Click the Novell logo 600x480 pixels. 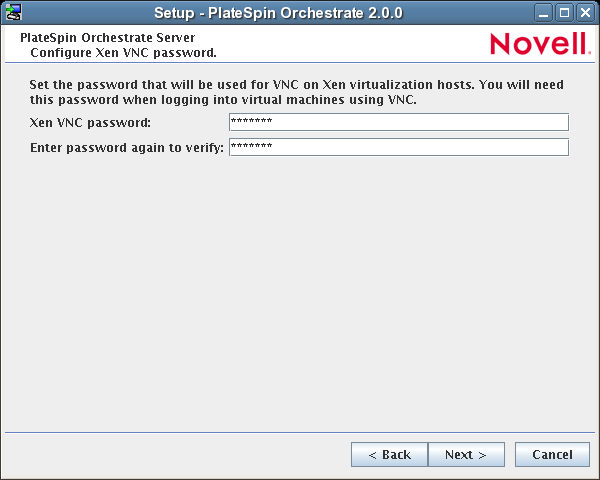point(540,43)
